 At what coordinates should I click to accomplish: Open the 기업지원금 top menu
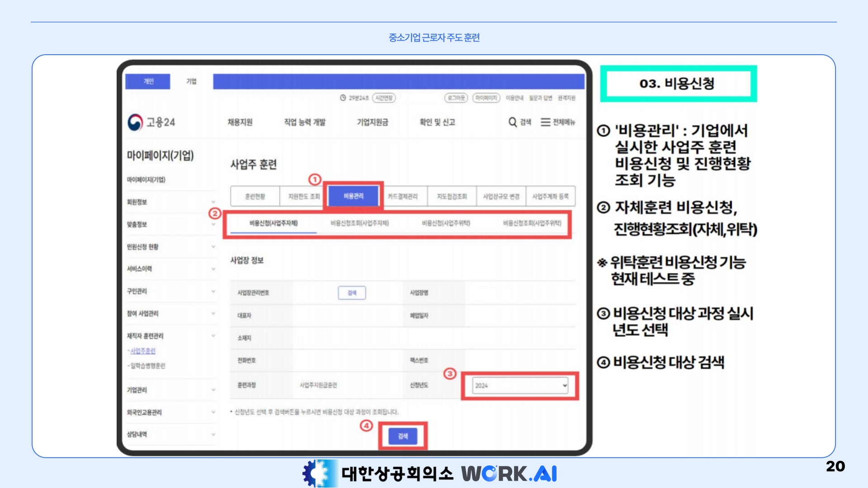(372, 122)
